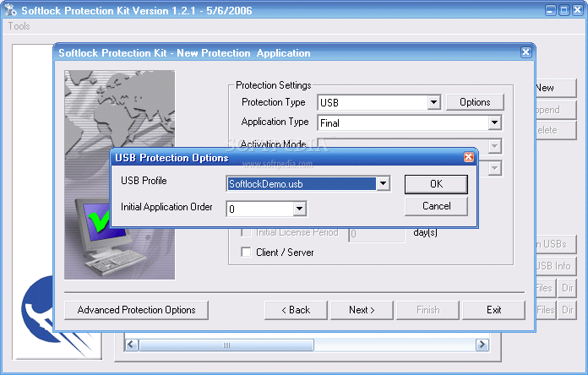
Task: Click the Initial License Period days field
Action: click(377, 235)
